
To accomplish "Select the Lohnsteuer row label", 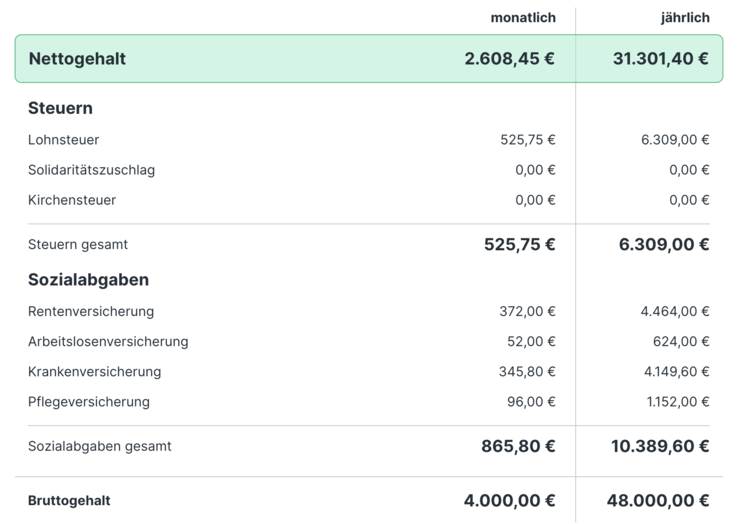I will 64,140.
